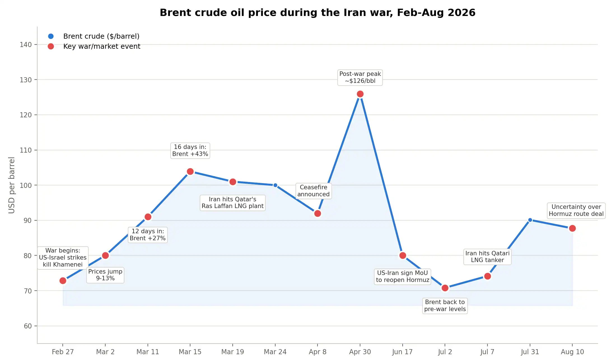Click the Feb 27 war begins data point
This screenshot has width=616, height=364.
point(63,281)
